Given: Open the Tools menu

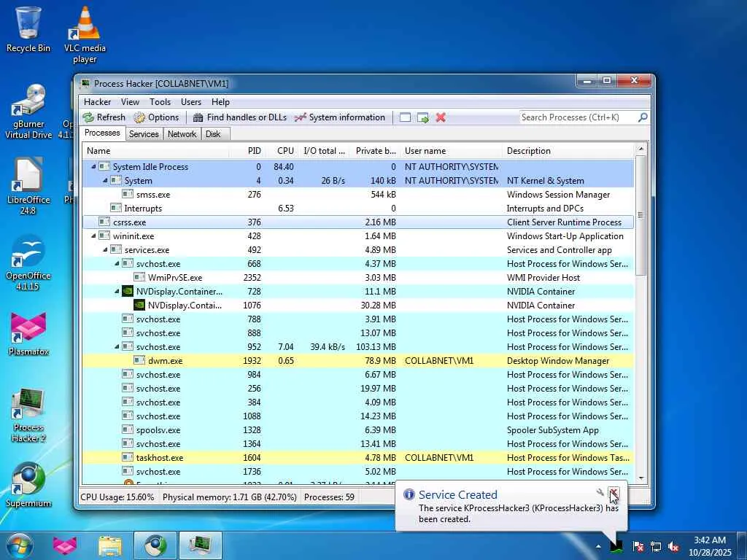Looking at the screenshot, I should 160,102.
